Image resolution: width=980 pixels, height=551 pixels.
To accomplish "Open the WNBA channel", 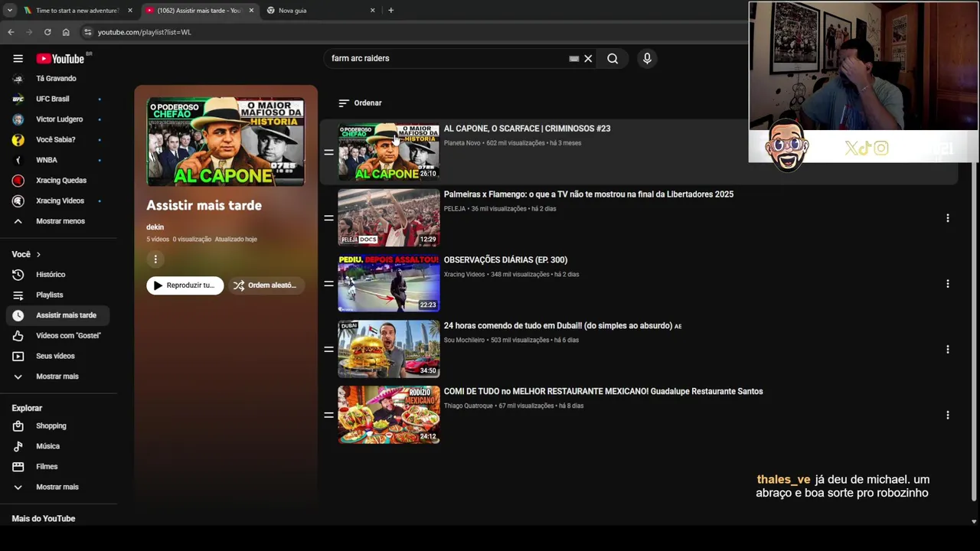I will (x=46, y=160).
